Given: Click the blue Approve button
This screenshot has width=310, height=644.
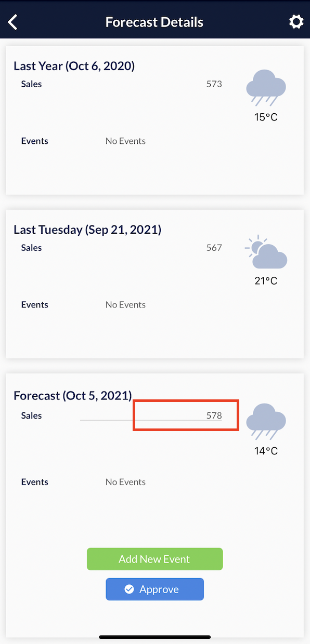Looking at the screenshot, I should click(154, 589).
